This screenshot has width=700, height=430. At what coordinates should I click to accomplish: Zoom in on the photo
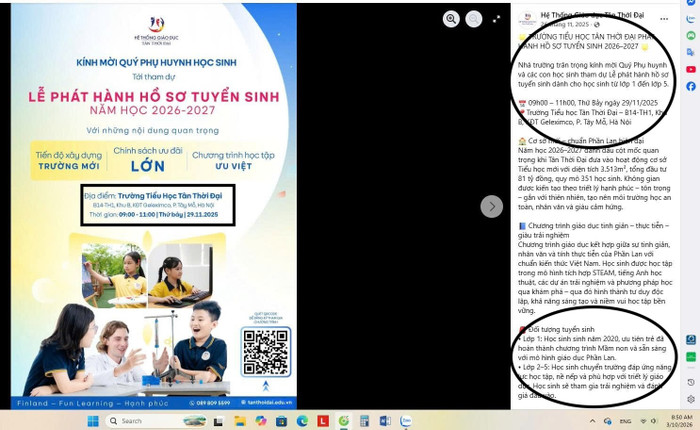pos(451,19)
